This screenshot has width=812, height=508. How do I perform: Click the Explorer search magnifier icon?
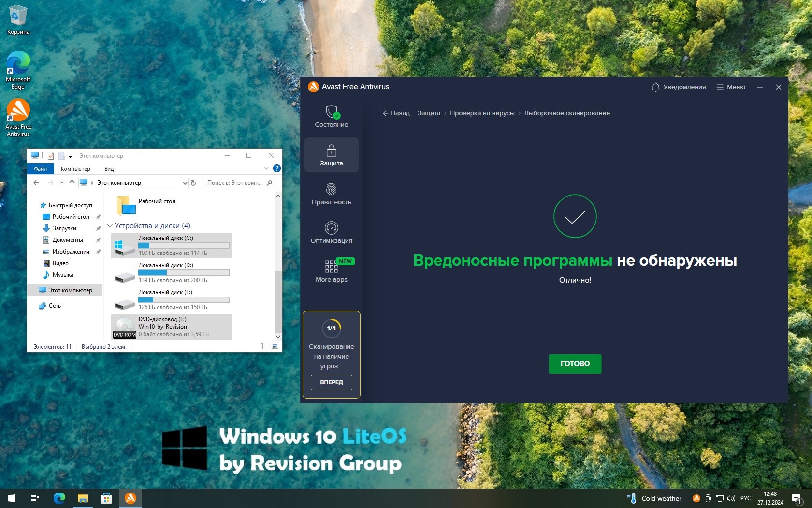tap(270, 183)
